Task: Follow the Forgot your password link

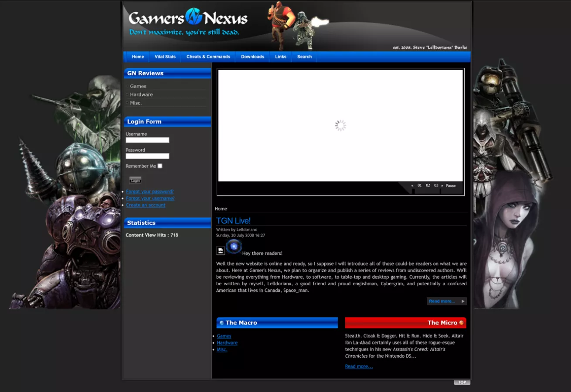Action: (150, 192)
